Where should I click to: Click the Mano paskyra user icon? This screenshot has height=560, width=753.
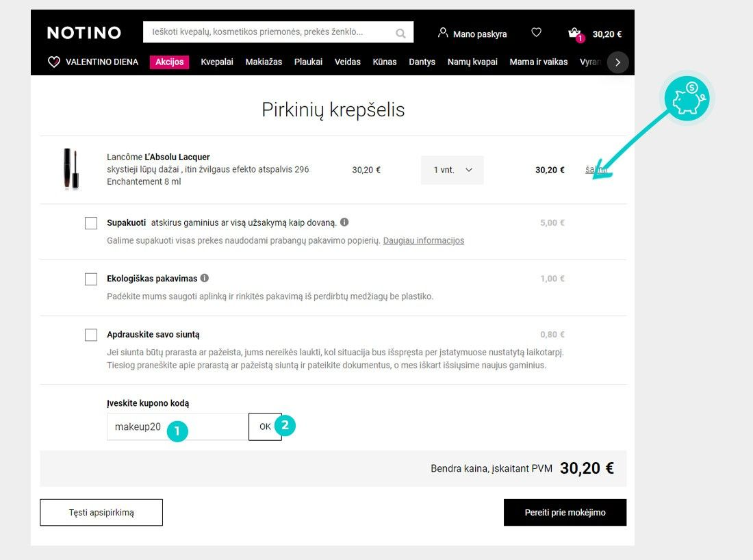tap(443, 33)
